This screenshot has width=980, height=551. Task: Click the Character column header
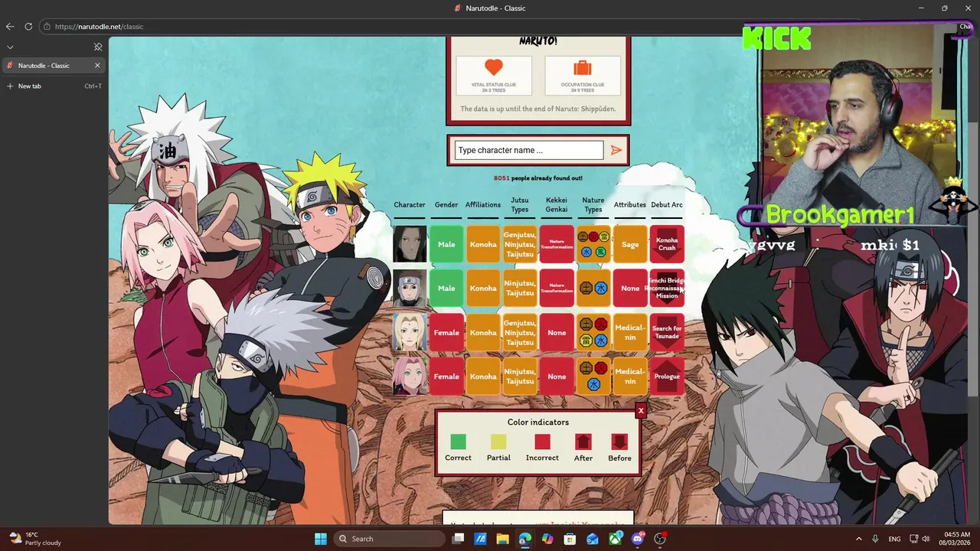point(410,204)
